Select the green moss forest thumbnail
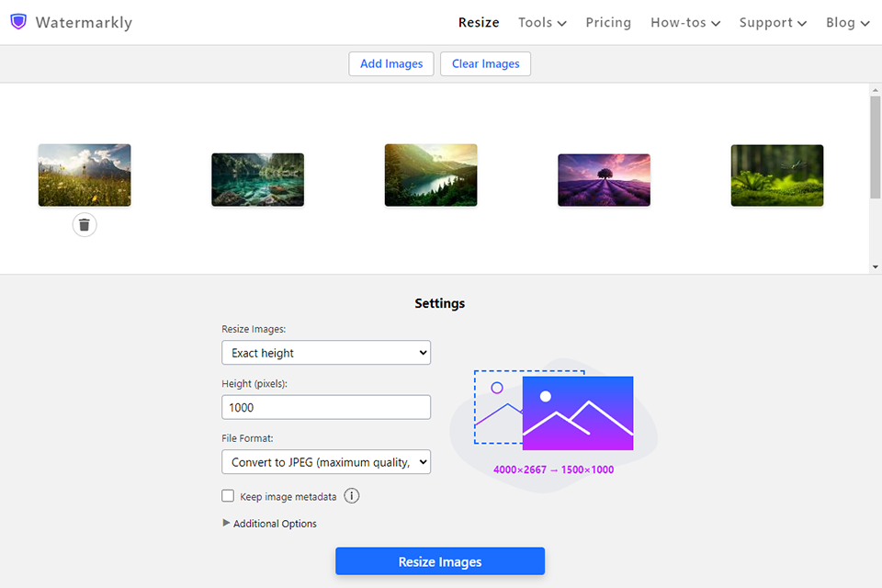Viewport: 882px width, 588px height. point(777,175)
